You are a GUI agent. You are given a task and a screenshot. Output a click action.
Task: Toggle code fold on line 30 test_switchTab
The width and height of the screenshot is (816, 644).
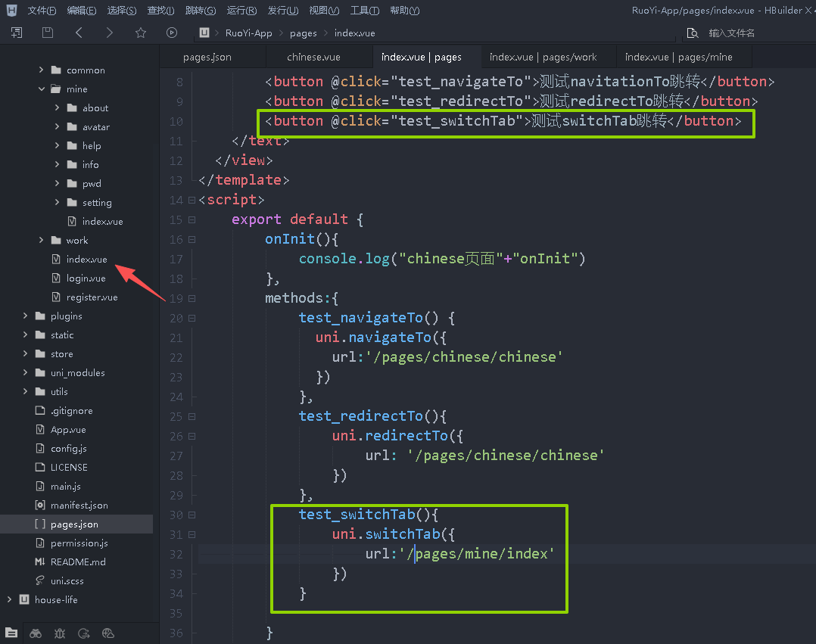pos(192,515)
